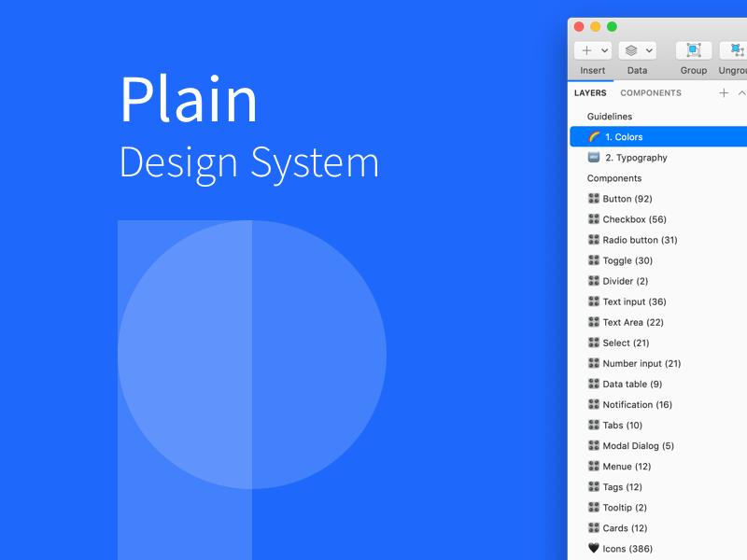Zoom the window with green button
This screenshot has height=560, width=747.
tap(613, 27)
